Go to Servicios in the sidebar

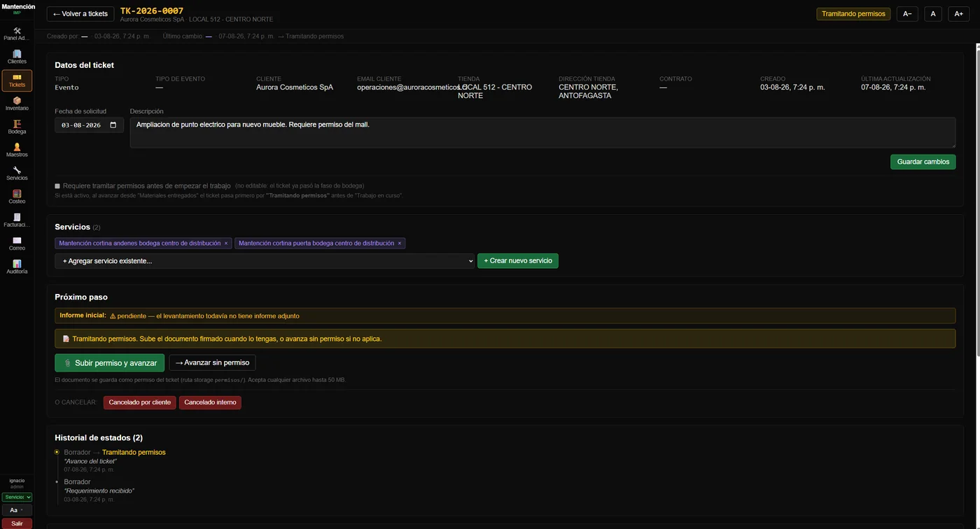point(17,173)
